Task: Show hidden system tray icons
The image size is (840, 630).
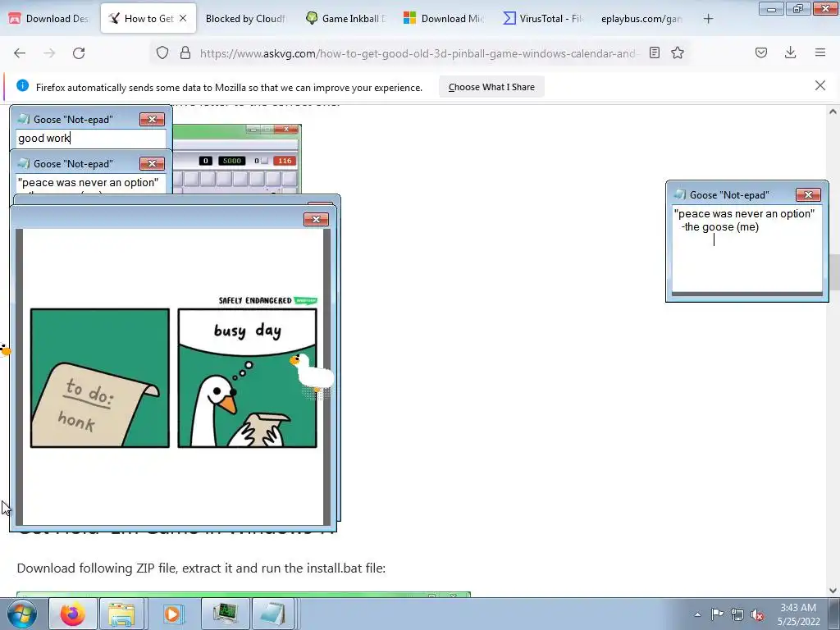Action: (697, 614)
